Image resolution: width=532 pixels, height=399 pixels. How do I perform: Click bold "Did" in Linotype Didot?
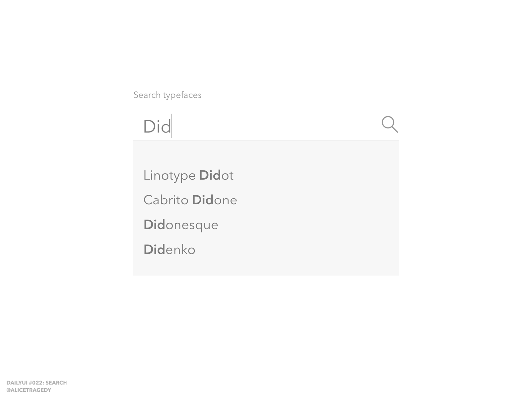(x=210, y=175)
